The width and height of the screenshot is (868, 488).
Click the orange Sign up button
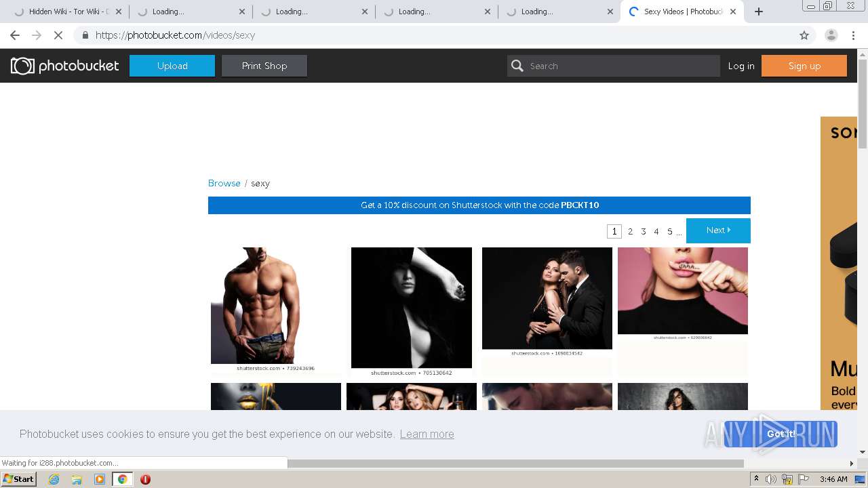pyautogui.click(x=804, y=66)
